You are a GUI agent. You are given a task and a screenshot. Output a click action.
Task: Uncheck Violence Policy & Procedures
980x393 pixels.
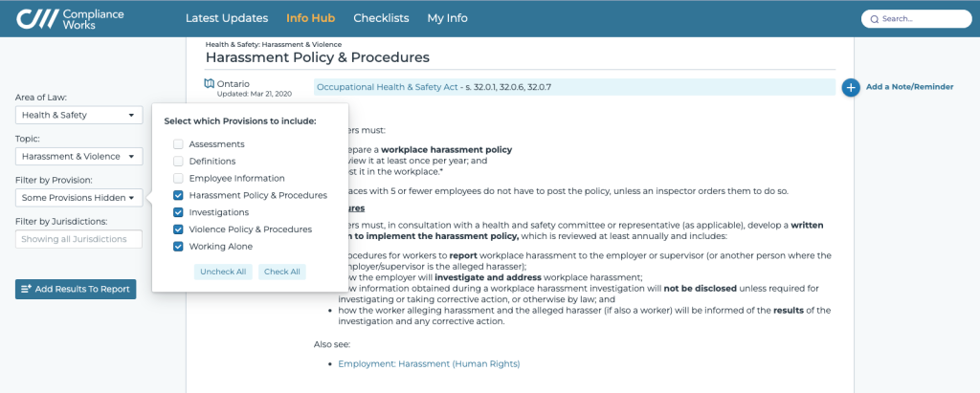179,229
